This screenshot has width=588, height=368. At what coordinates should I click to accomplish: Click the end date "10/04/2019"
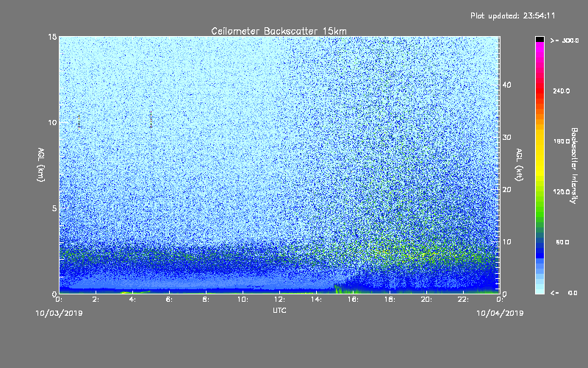[x=500, y=314]
